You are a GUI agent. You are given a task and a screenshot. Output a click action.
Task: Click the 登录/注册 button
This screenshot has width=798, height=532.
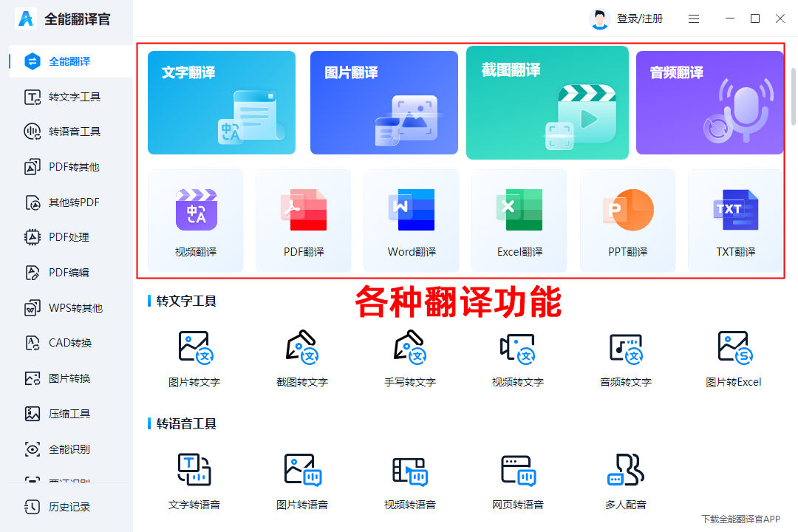[x=639, y=18]
